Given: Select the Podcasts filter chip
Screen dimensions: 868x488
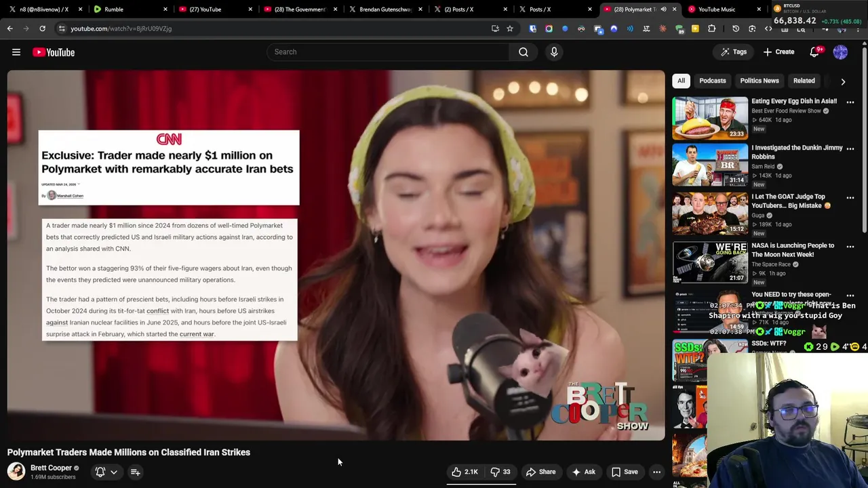Looking at the screenshot, I should 712,81.
